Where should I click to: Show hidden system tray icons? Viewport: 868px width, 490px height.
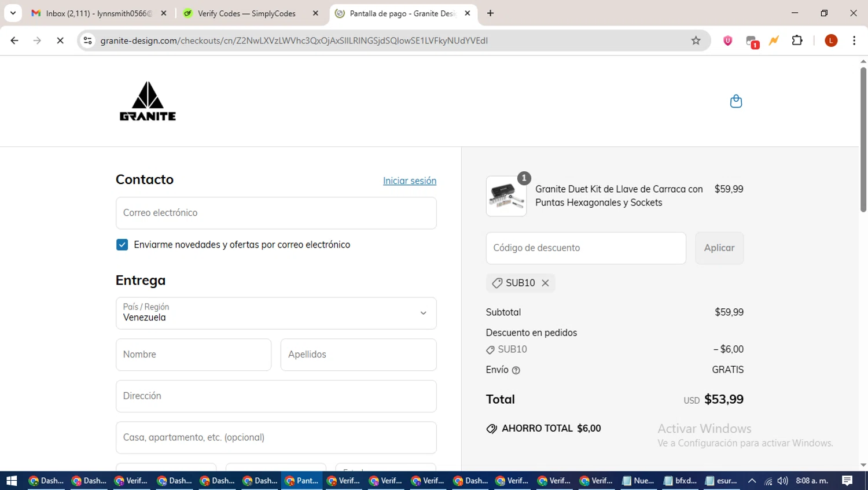752,481
